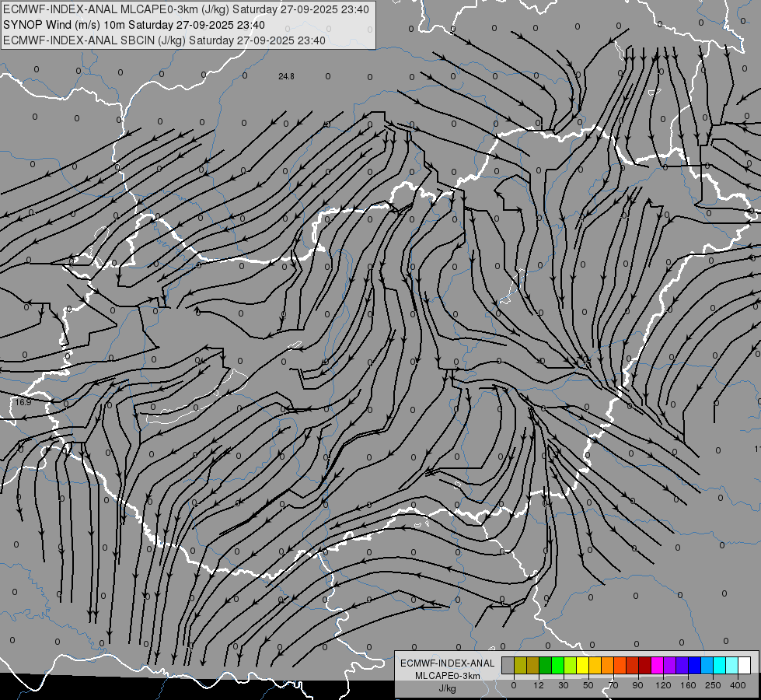Screen dimensions: 761x700
Task: Click the legend scale label 30
Action: tap(564, 685)
